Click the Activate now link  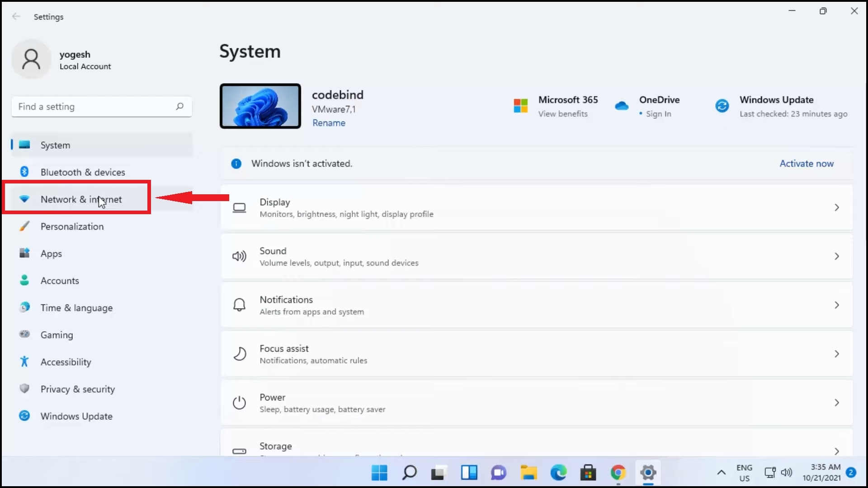[806, 164]
